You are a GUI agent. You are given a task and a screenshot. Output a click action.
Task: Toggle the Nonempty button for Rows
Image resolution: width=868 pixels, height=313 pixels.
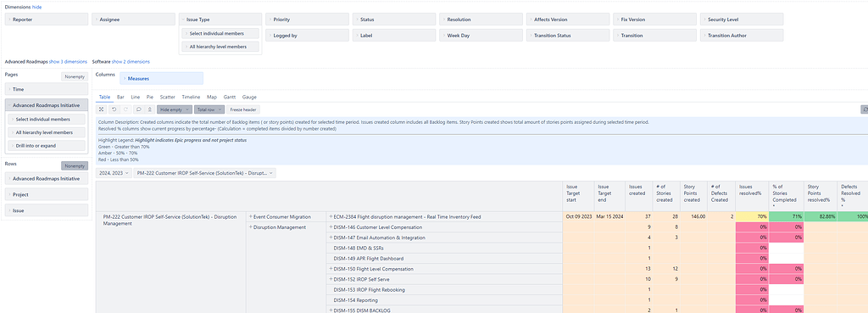click(x=75, y=165)
